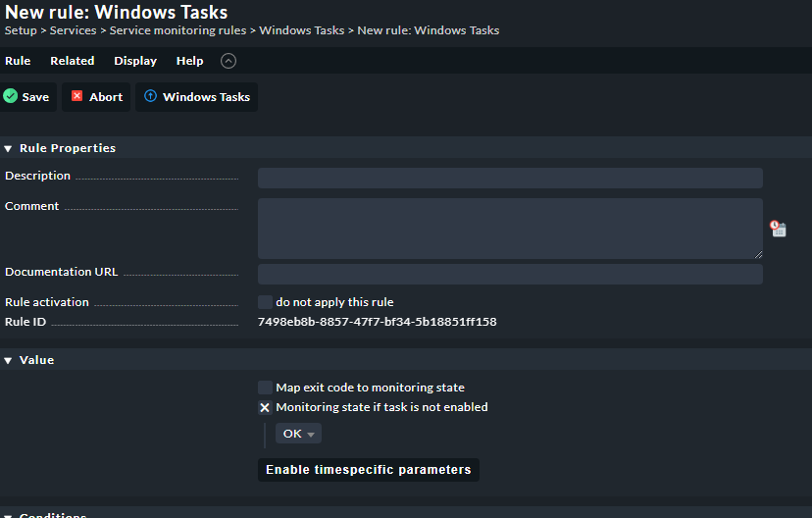Image resolution: width=812 pixels, height=518 pixels.
Task: Click into the Documentation URL field
Action: click(x=510, y=274)
